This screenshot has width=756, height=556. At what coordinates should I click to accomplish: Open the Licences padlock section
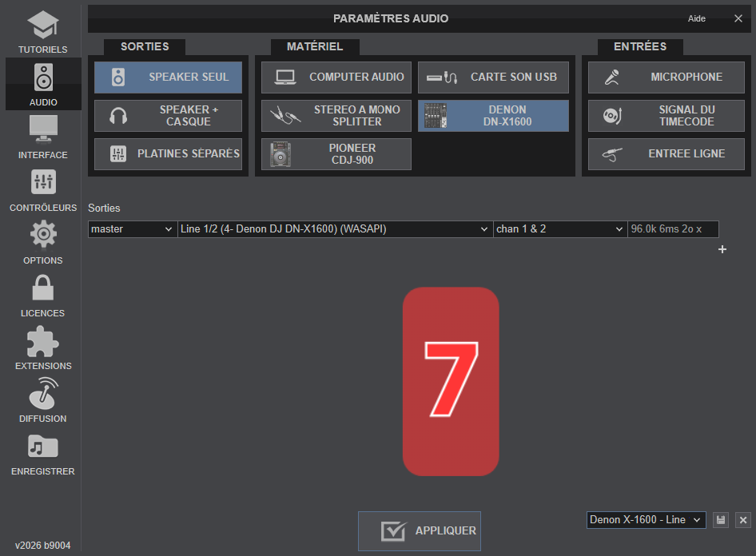click(x=42, y=295)
